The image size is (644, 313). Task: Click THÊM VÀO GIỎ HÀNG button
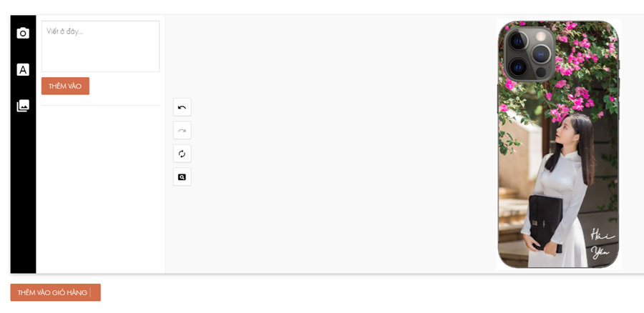pos(55,292)
